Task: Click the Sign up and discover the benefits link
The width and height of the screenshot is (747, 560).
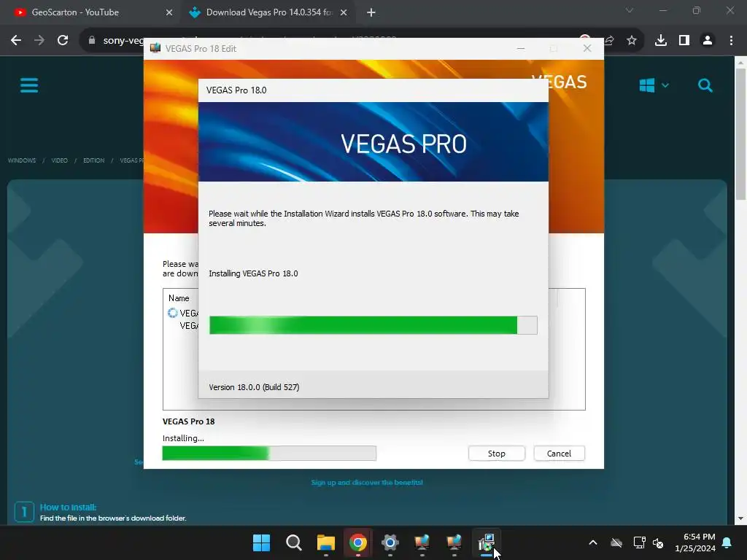Action: 367,483
